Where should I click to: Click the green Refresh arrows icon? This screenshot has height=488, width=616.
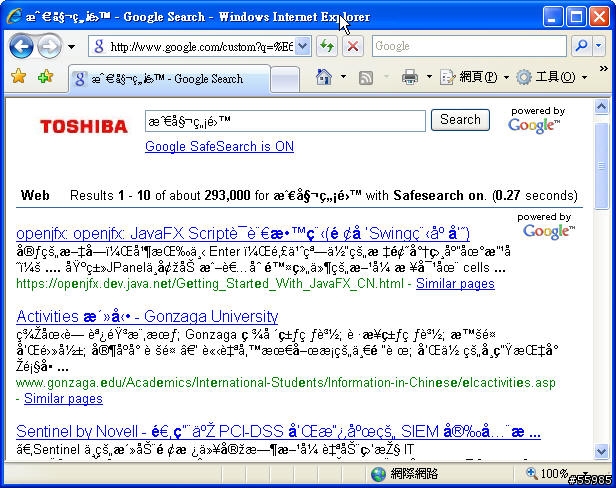pyautogui.click(x=326, y=46)
